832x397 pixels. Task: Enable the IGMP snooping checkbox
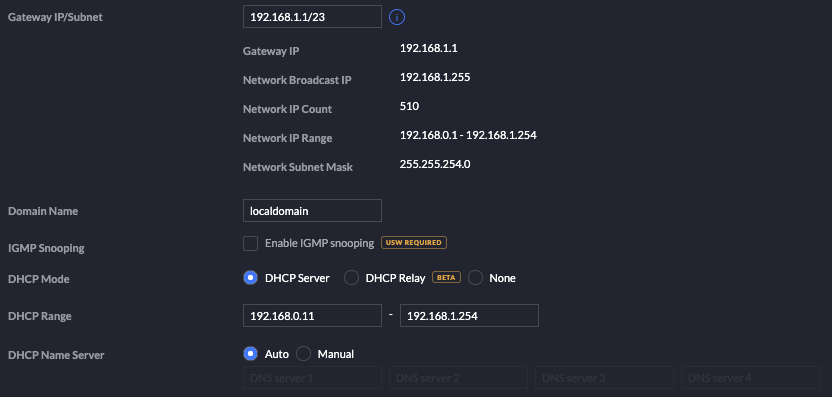click(x=250, y=244)
